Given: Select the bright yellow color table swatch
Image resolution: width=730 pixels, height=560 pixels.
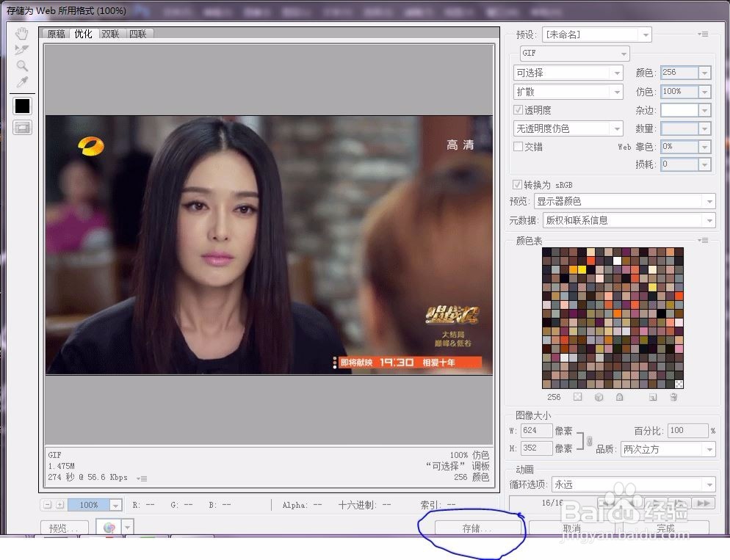Looking at the screenshot, I should (x=582, y=269).
